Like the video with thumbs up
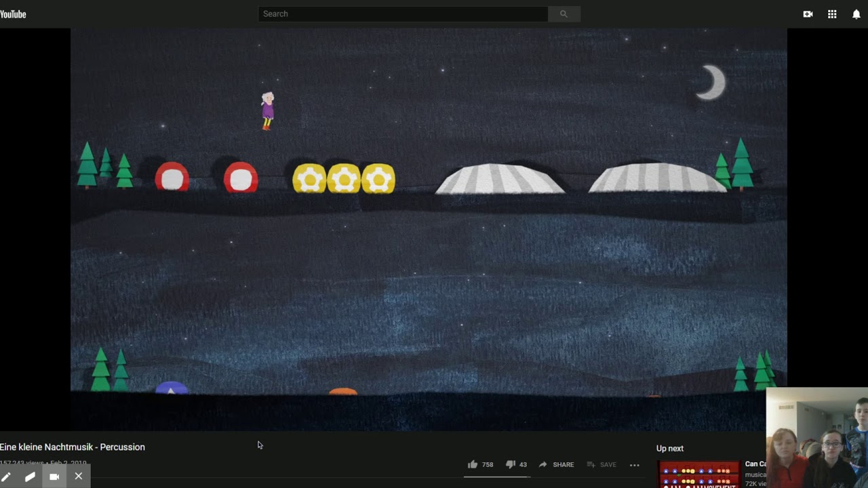868x488 pixels. click(x=473, y=464)
